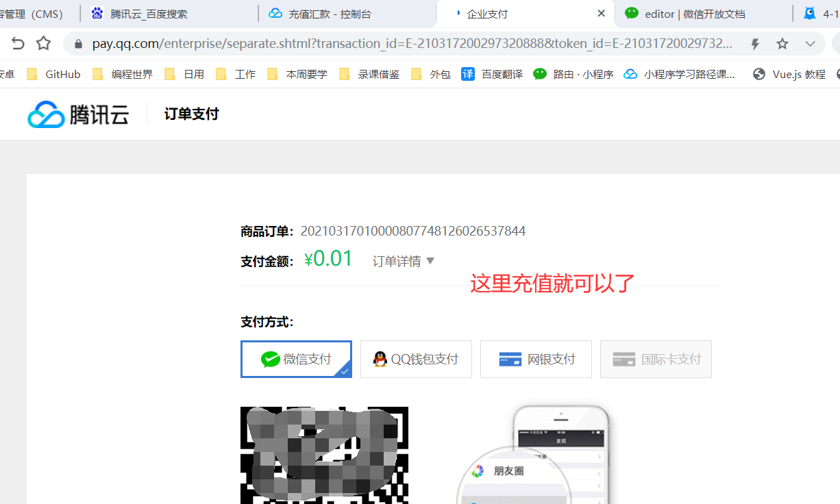Open the 百度翻译 bookmark
This screenshot has height=504, width=840.
coord(492,74)
